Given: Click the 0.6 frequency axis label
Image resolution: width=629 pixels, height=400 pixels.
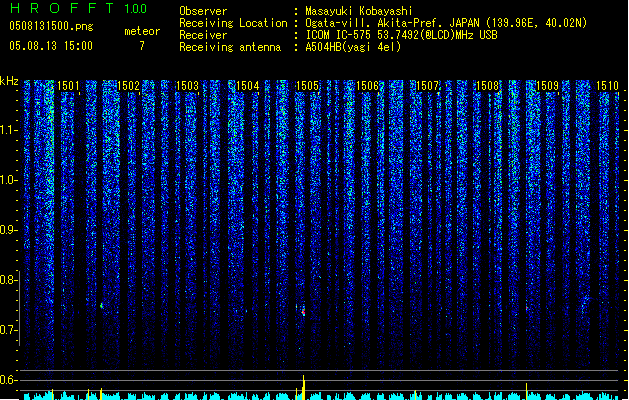Looking at the screenshot, I should 8,380.
